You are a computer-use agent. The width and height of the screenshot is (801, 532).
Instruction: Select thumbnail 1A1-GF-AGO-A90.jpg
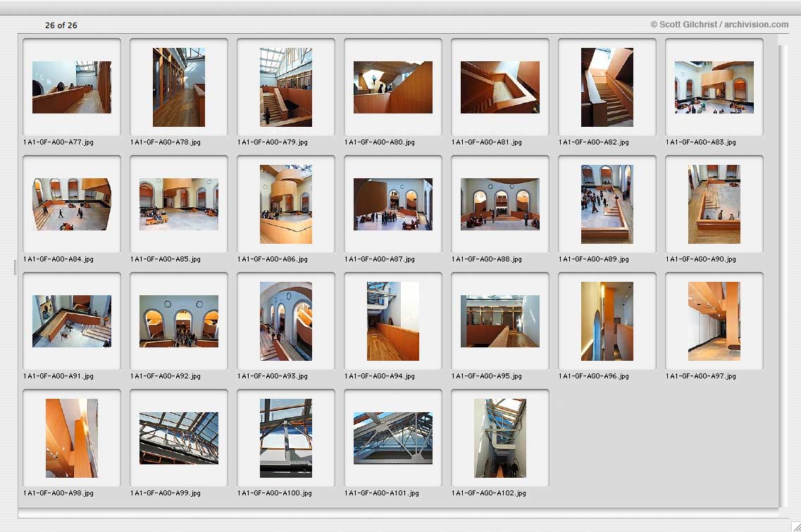click(714, 204)
